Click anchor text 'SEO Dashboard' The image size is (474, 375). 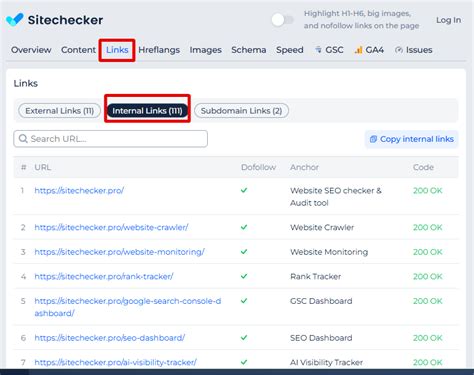[x=321, y=338]
